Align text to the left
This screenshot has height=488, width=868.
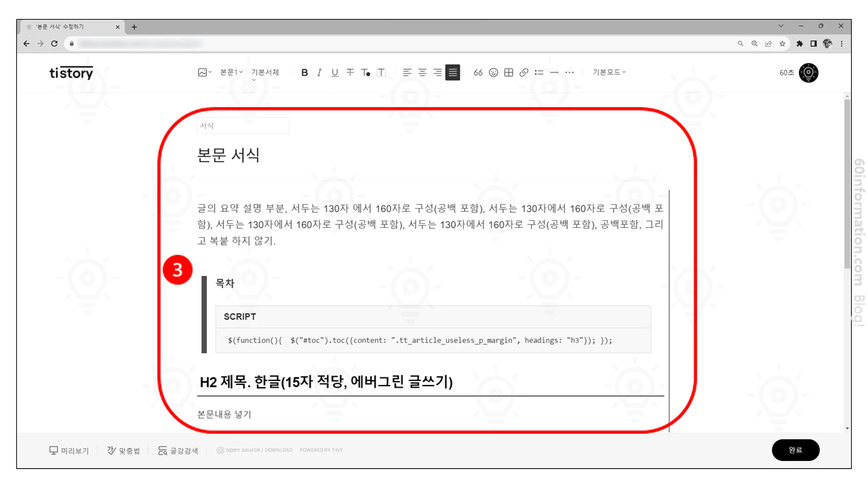pyautogui.click(x=407, y=73)
